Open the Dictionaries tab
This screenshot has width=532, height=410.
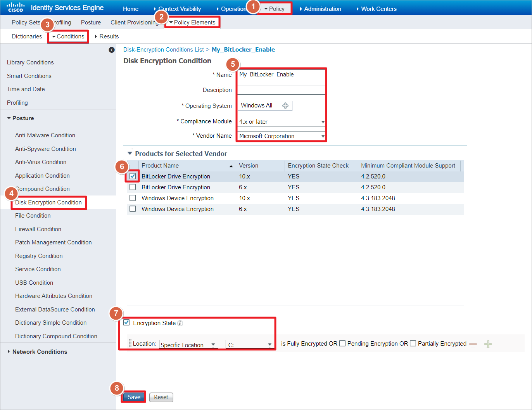click(27, 36)
